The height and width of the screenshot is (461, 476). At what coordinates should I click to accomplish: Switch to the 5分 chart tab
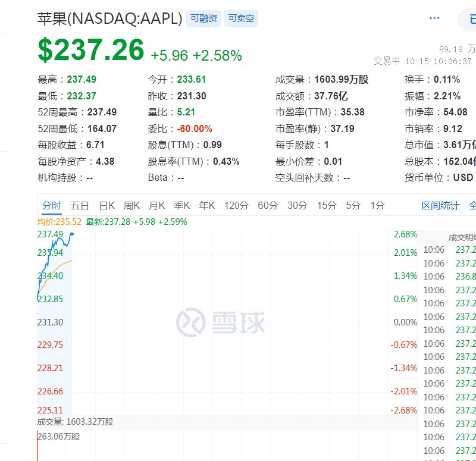point(353,205)
